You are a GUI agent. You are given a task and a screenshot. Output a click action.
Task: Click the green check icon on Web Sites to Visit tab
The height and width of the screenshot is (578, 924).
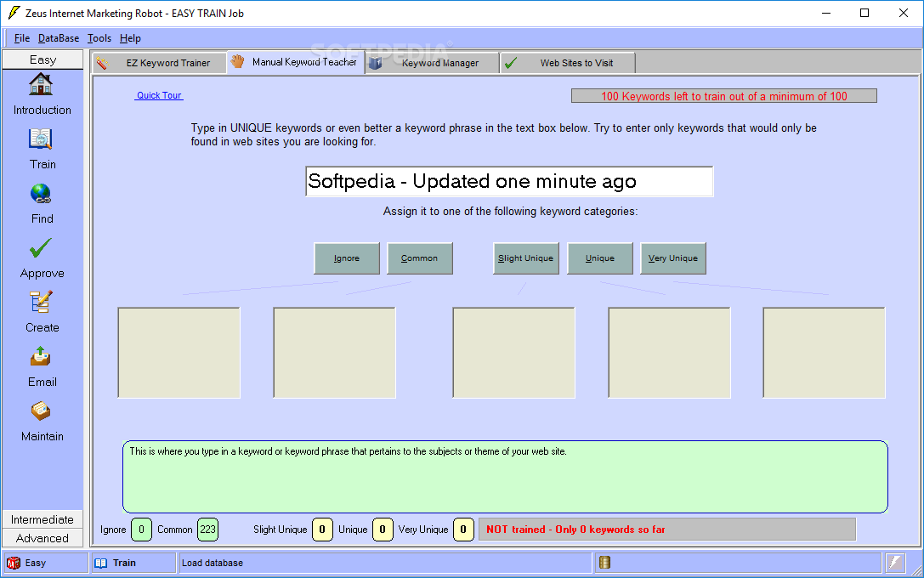[511, 62]
